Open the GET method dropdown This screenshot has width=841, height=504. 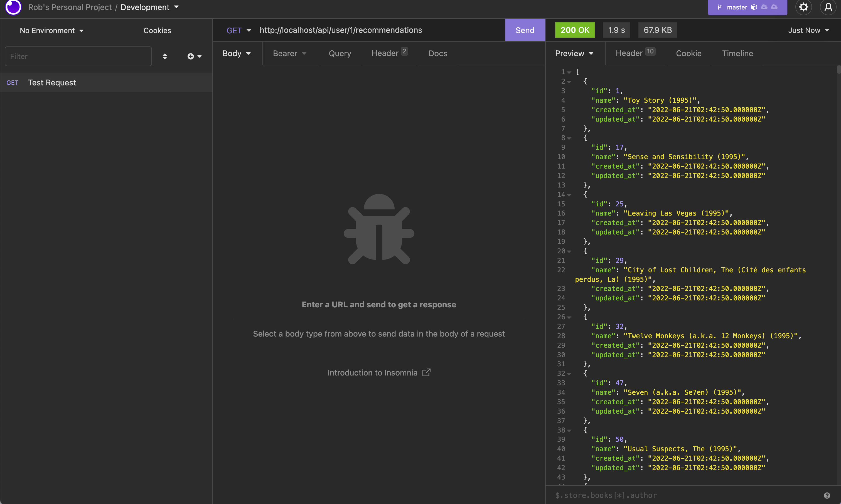pos(238,30)
